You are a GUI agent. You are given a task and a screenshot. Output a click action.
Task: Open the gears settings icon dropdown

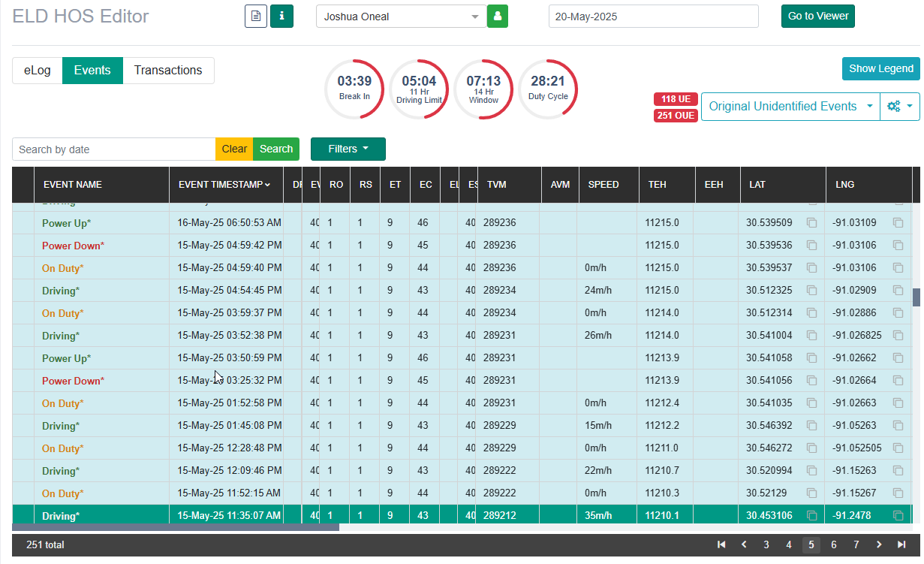coord(900,107)
